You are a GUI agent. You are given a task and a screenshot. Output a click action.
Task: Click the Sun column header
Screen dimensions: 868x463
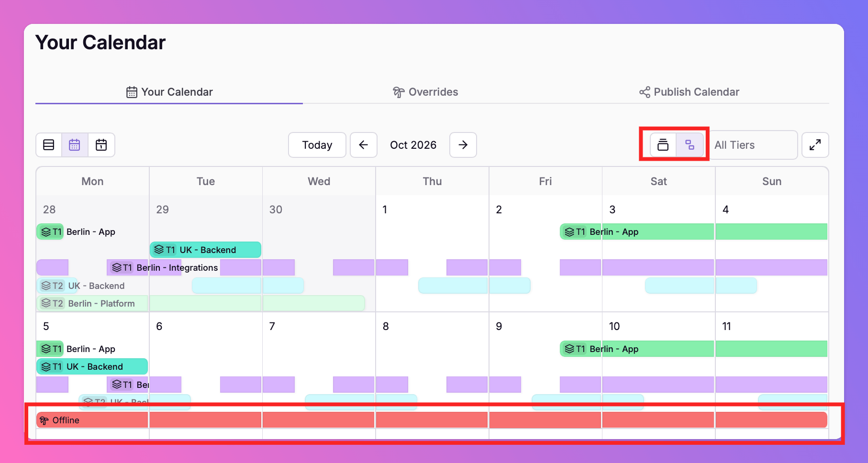coord(772,181)
